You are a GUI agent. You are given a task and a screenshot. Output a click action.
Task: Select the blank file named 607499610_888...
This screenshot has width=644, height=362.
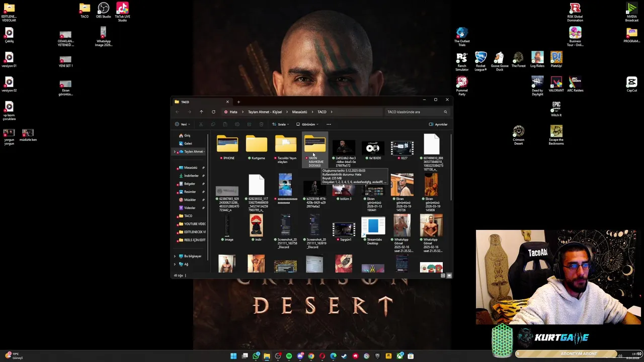pyautogui.click(x=432, y=152)
